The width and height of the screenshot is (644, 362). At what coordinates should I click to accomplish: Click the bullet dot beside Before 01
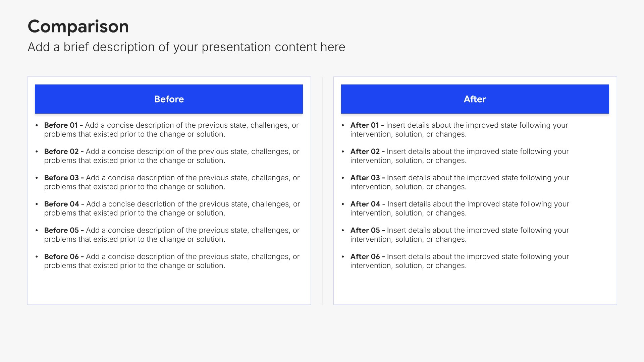tap(37, 125)
